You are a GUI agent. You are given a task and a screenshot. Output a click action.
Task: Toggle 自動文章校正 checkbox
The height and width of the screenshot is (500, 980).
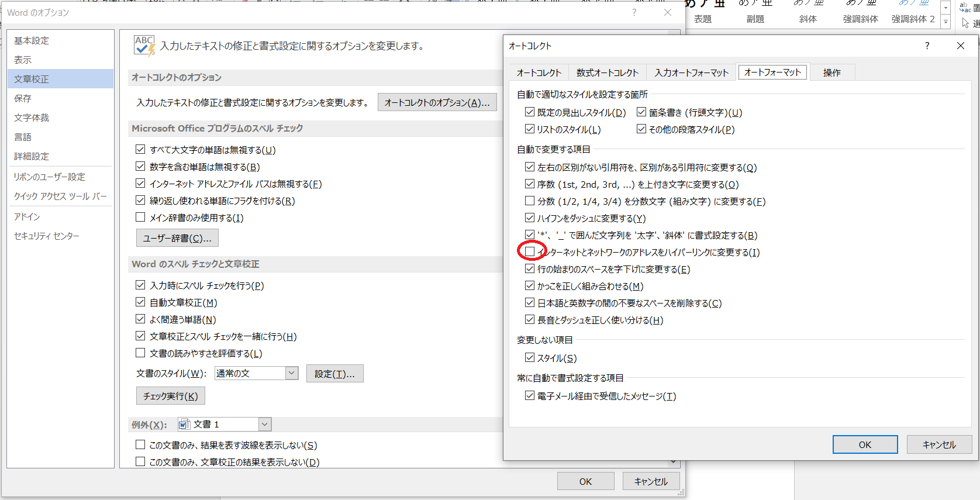coord(140,302)
